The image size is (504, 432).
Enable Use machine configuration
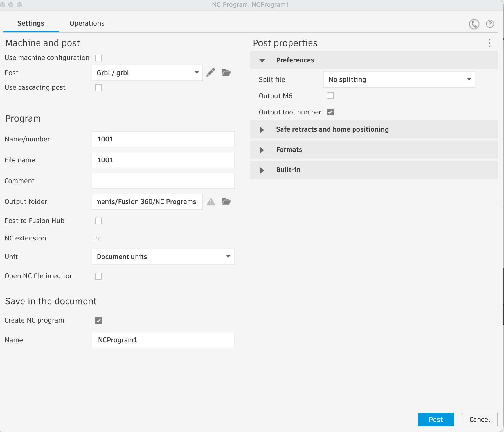point(98,58)
